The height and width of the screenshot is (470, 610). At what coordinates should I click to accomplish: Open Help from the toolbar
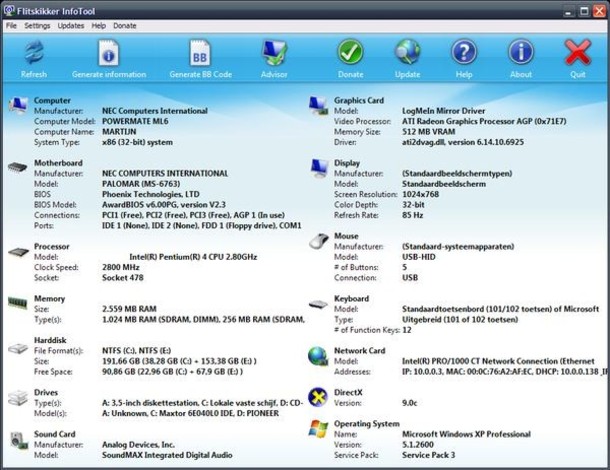(464, 52)
